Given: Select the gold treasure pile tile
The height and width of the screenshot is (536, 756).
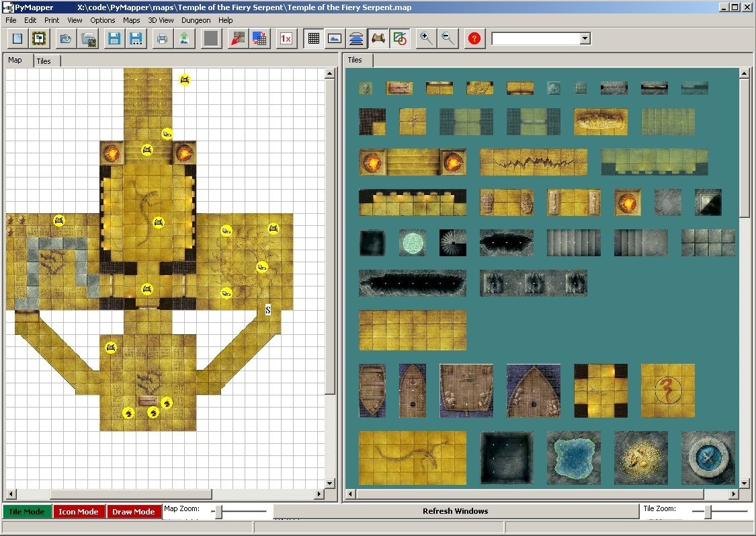Looking at the screenshot, I should coord(641,458).
